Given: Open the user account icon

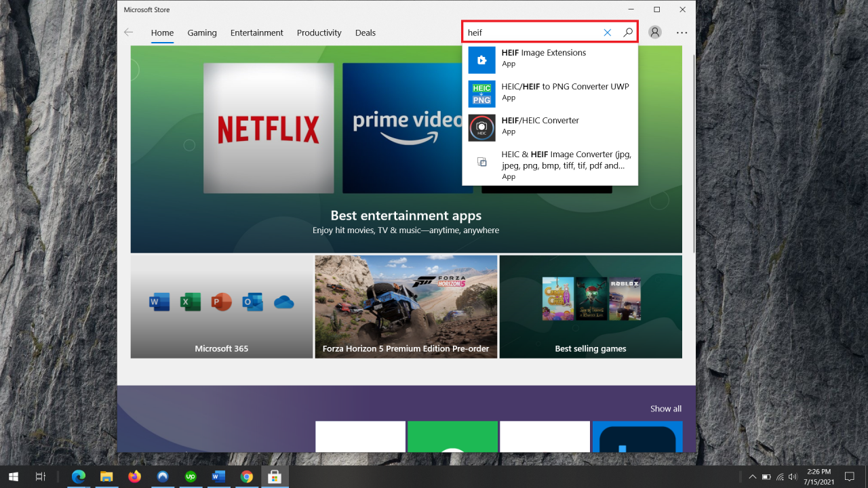Looking at the screenshot, I should (654, 32).
